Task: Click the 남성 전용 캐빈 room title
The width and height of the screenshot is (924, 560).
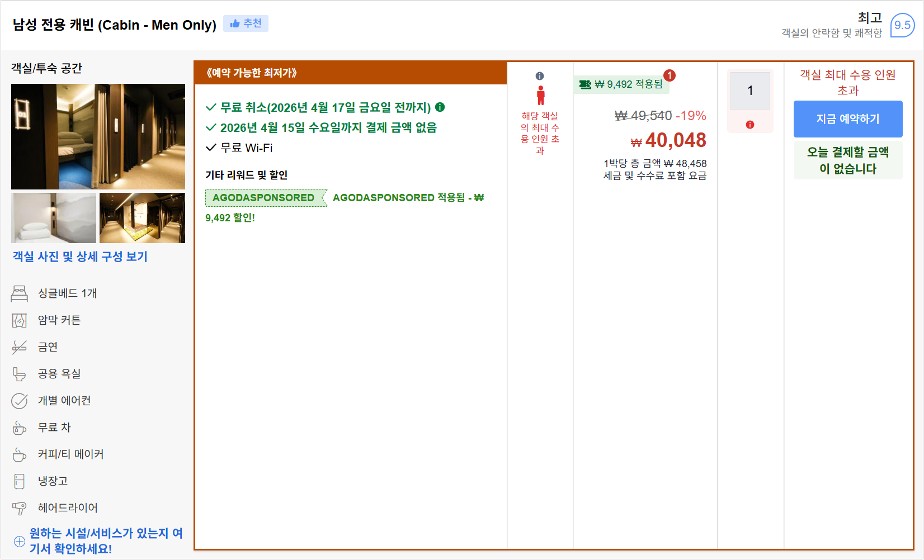Action: click(114, 25)
